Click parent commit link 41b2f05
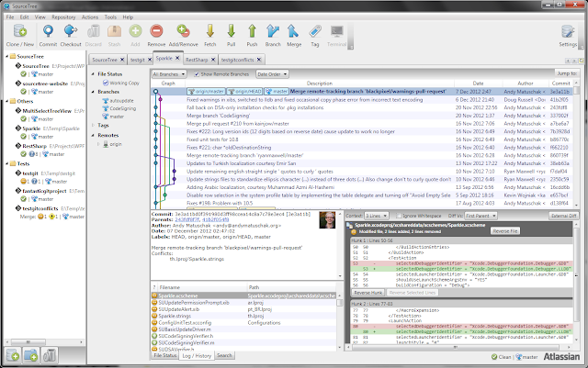 (x=216, y=220)
